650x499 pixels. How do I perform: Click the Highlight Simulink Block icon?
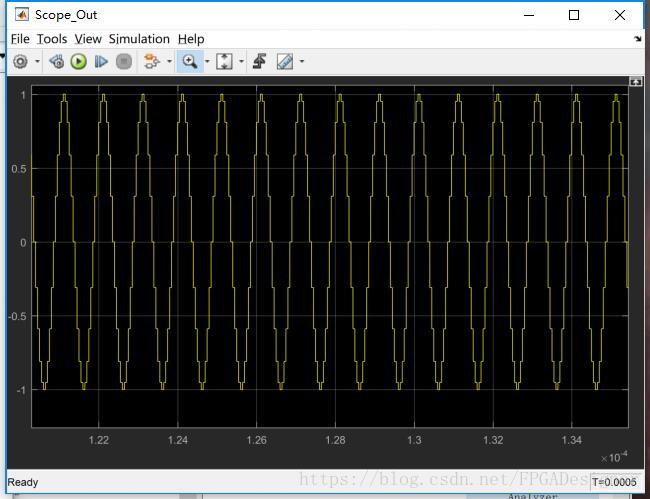click(x=151, y=61)
